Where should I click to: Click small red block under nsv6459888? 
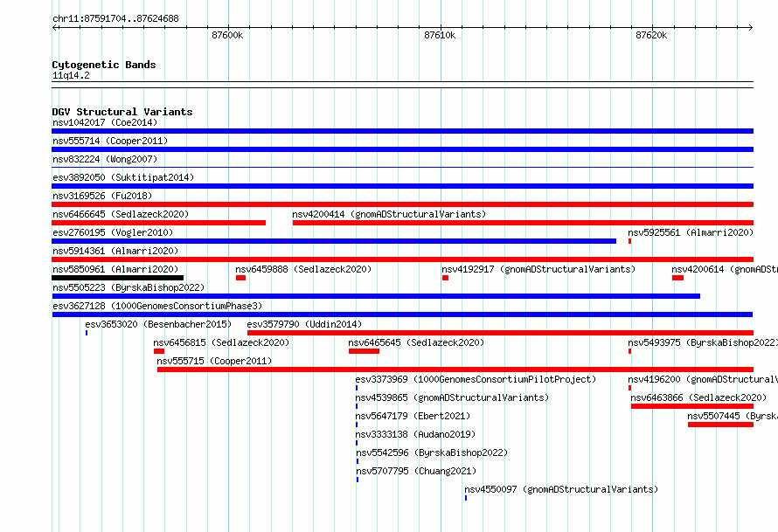coord(240,278)
